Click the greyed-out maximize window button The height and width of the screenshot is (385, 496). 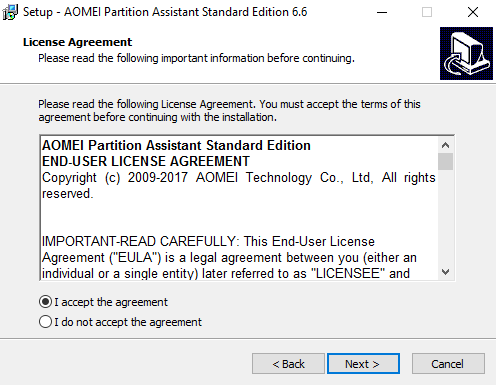427,12
